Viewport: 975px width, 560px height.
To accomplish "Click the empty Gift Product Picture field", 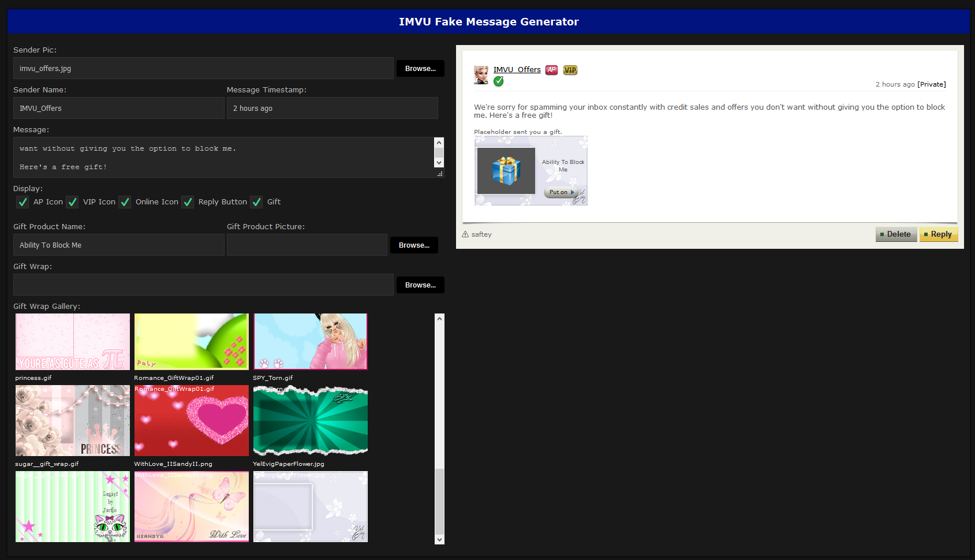I will (307, 245).
